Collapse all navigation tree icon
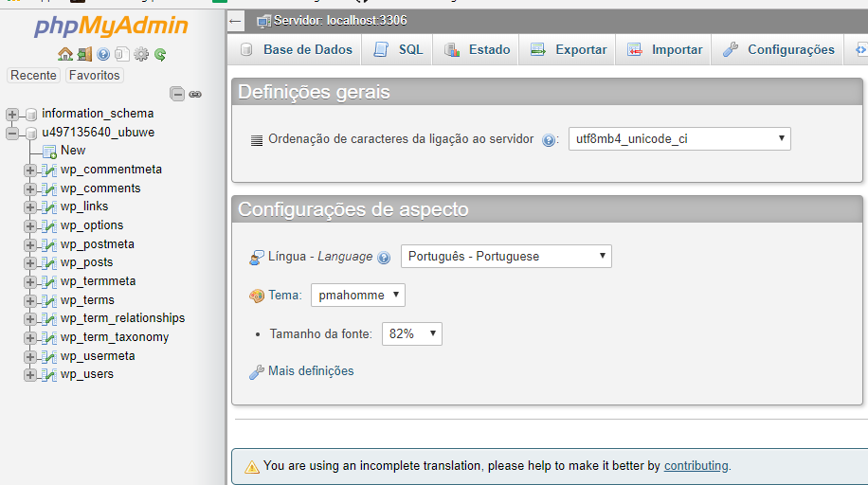868x485 pixels. click(x=177, y=94)
